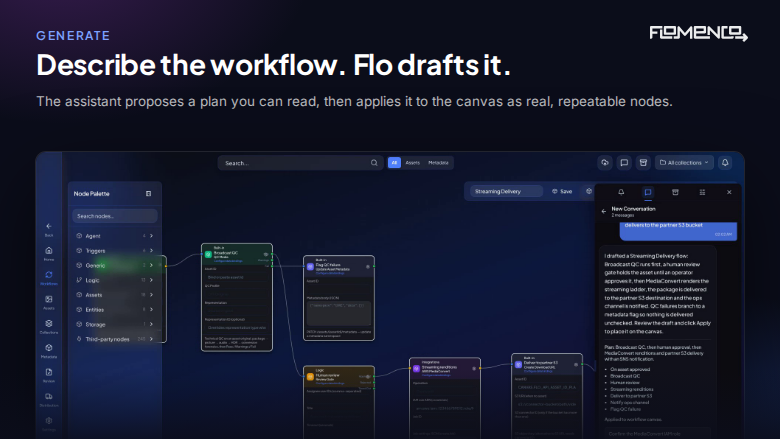The width and height of the screenshot is (780, 439).
Task: Click Metadata JSON box in Flag QC Failure node
Action: [339, 313]
